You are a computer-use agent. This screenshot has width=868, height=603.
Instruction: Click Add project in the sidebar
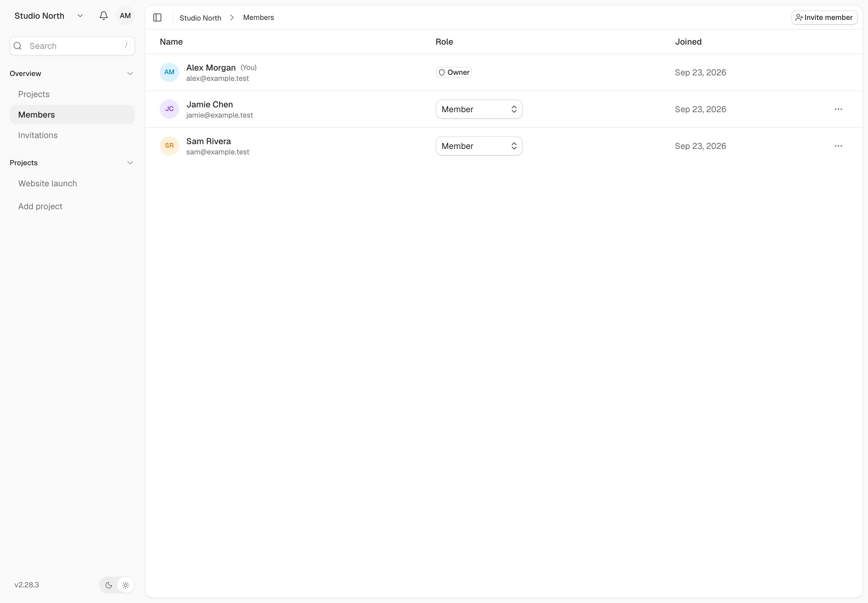click(72, 206)
